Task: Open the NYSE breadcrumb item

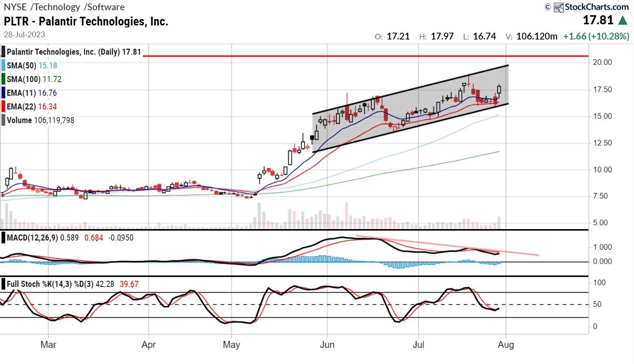Action: (x=14, y=6)
